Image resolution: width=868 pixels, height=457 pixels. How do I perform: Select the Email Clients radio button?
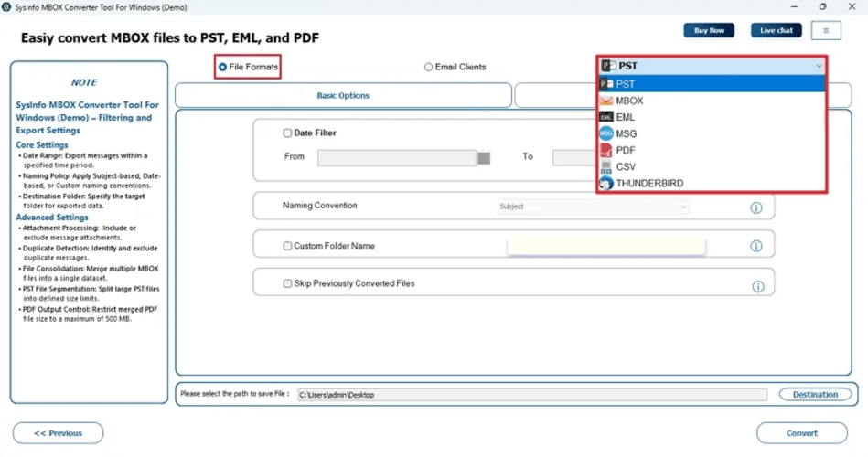coord(428,67)
